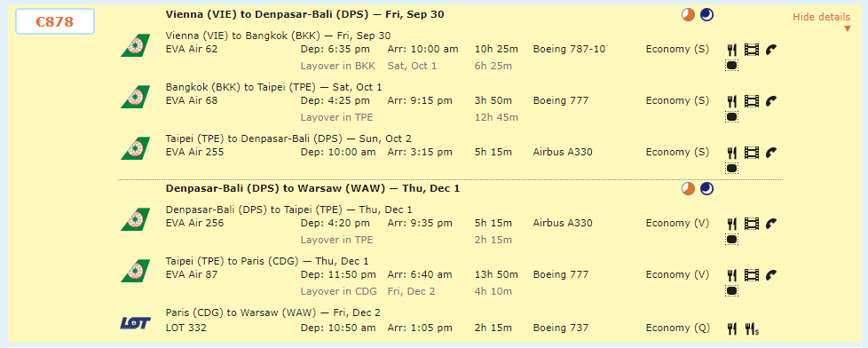Image resolution: width=868 pixels, height=348 pixels.
Task: Select the €878 price button
Action: coord(55,21)
